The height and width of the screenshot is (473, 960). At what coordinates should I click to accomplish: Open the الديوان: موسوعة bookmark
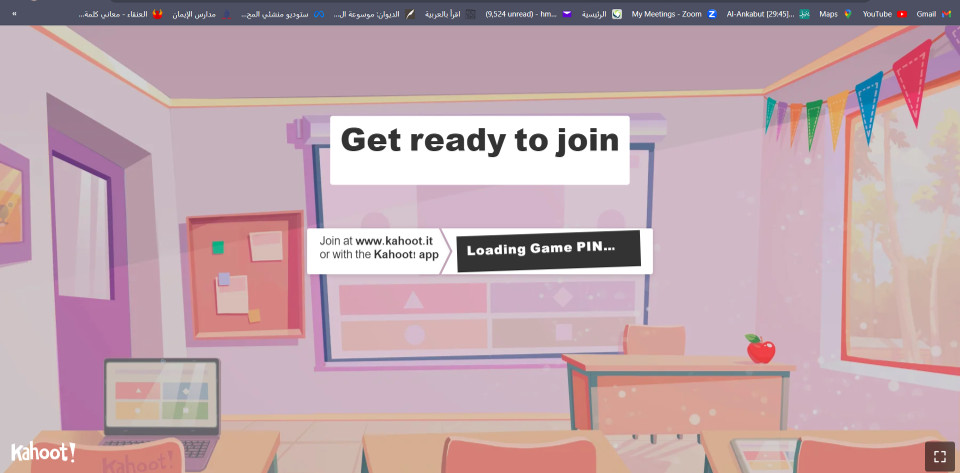coord(374,13)
